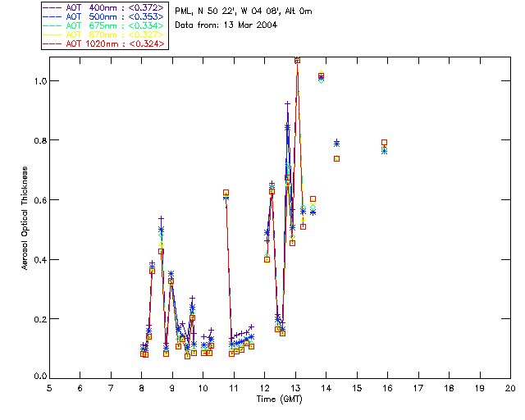This screenshot has height=420, width=525.
Task: Click the 20 x-axis tick label
Action: click(x=510, y=388)
